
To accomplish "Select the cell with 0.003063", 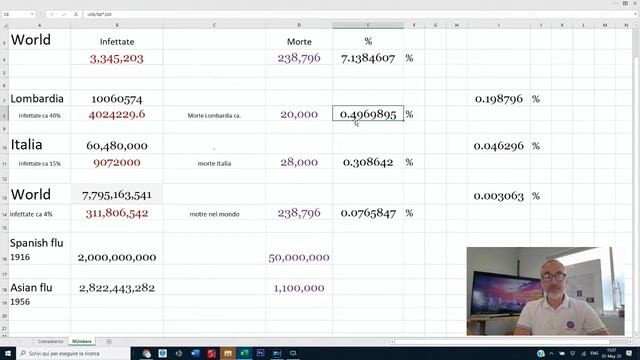I will pos(498,194).
